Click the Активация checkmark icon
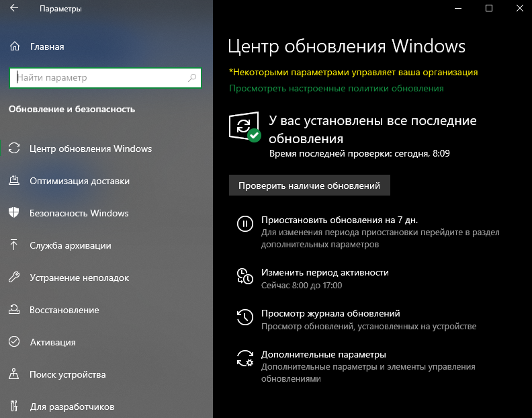Viewport: 532px width, 418px height. (14, 341)
